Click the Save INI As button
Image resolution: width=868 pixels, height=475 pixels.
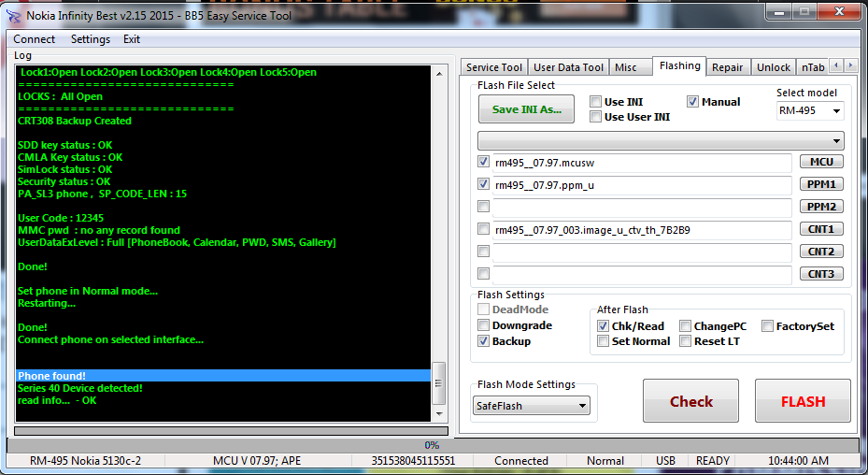coord(526,109)
